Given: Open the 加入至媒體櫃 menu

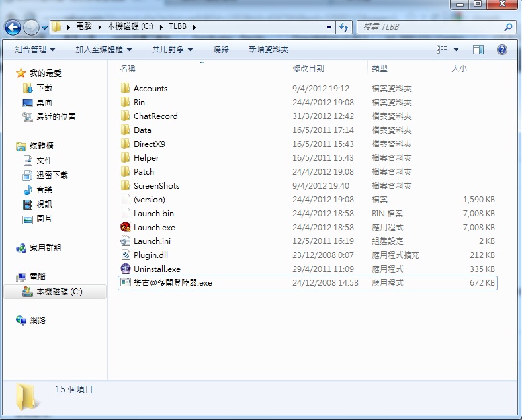Looking at the screenshot, I should [103, 50].
